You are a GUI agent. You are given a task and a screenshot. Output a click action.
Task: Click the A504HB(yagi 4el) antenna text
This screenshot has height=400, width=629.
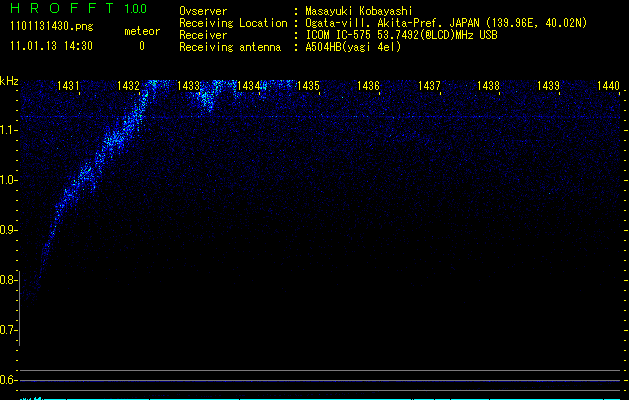tap(353, 47)
